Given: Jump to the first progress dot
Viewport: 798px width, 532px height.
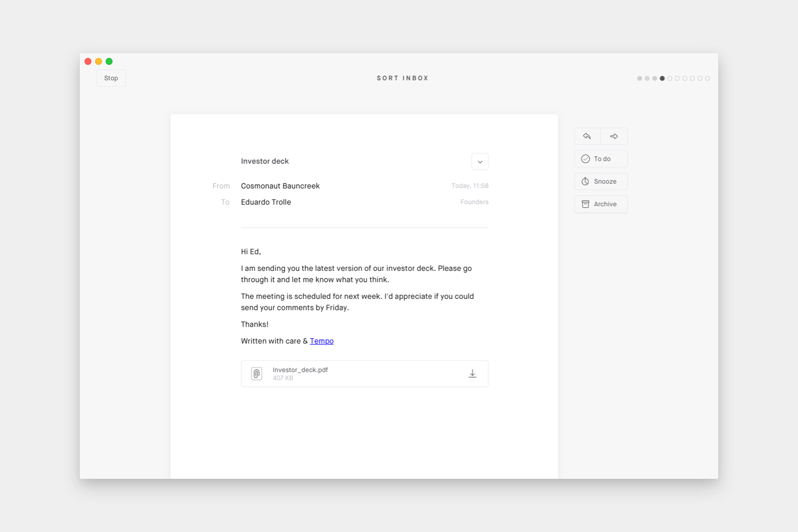Looking at the screenshot, I should [639, 78].
